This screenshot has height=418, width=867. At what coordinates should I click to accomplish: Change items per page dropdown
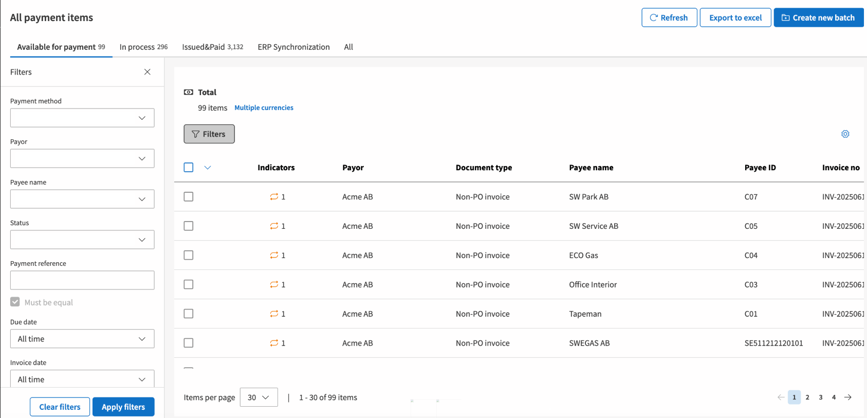(258, 397)
